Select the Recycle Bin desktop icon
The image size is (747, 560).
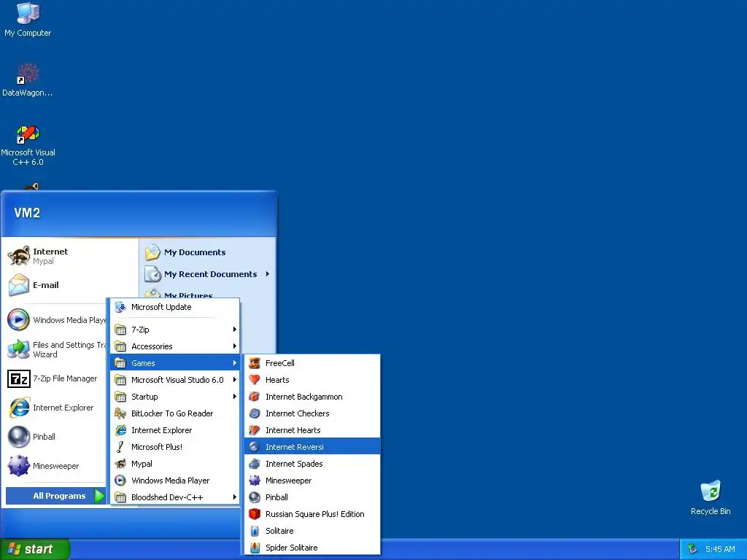click(x=711, y=491)
